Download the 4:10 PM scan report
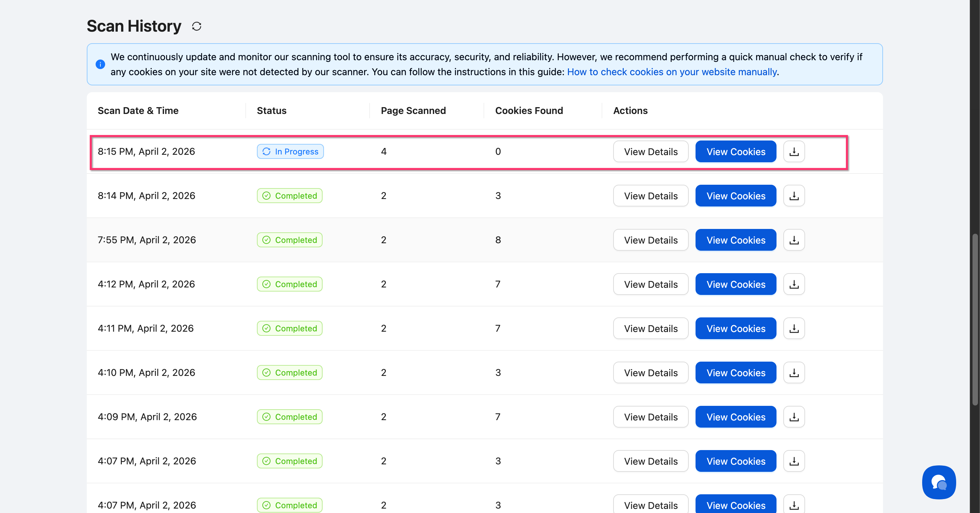This screenshot has width=980, height=513. pyautogui.click(x=794, y=372)
